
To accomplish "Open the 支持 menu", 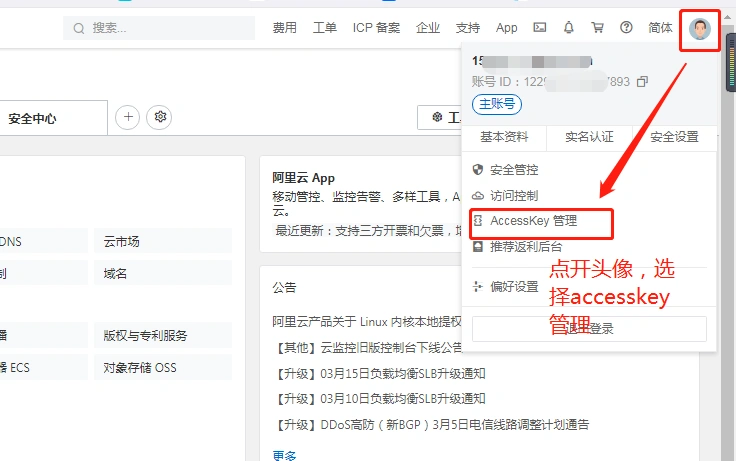I will tap(468, 28).
